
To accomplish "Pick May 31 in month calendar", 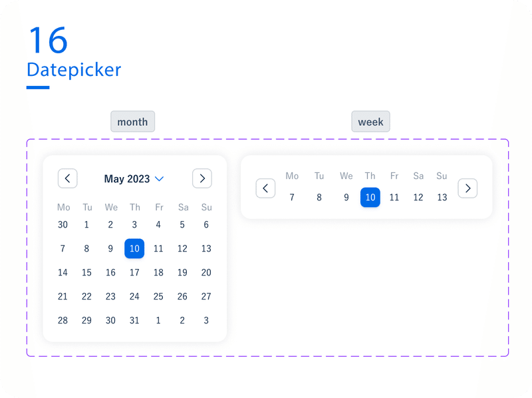I will 134,320.
